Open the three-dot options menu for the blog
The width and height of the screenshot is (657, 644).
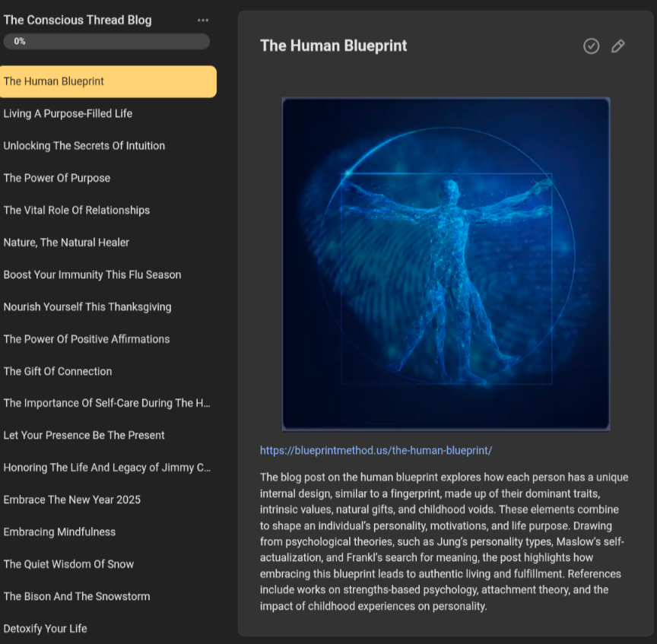[203, 20]
